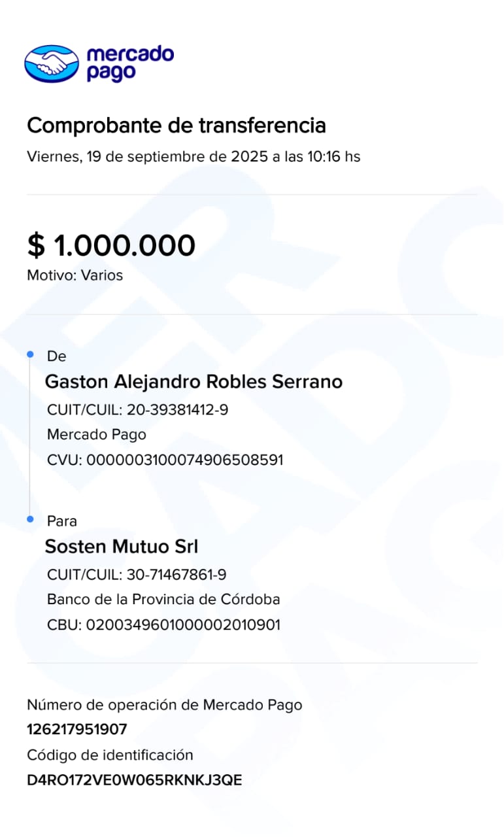
Task: Click the Mercado Pago wordmark text
Action: click(129, 63)
